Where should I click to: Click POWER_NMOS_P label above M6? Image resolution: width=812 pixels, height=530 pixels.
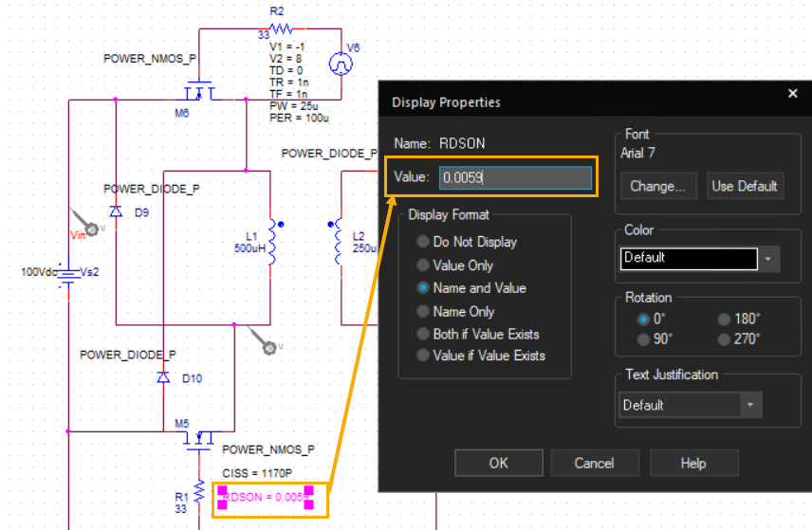[x=150, y=59]
